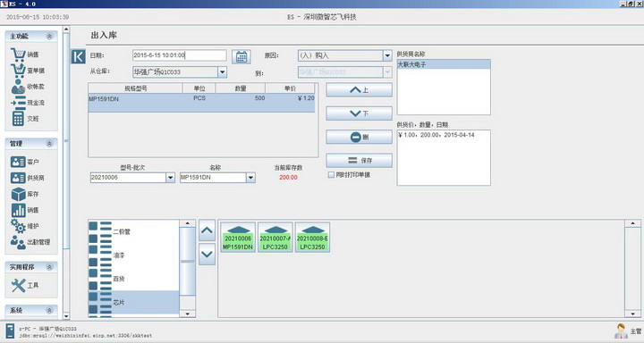The width and height of the screenshot is (644, 343).
Task: Click sidebar scroll down arrow
Action: pos(66,316)
